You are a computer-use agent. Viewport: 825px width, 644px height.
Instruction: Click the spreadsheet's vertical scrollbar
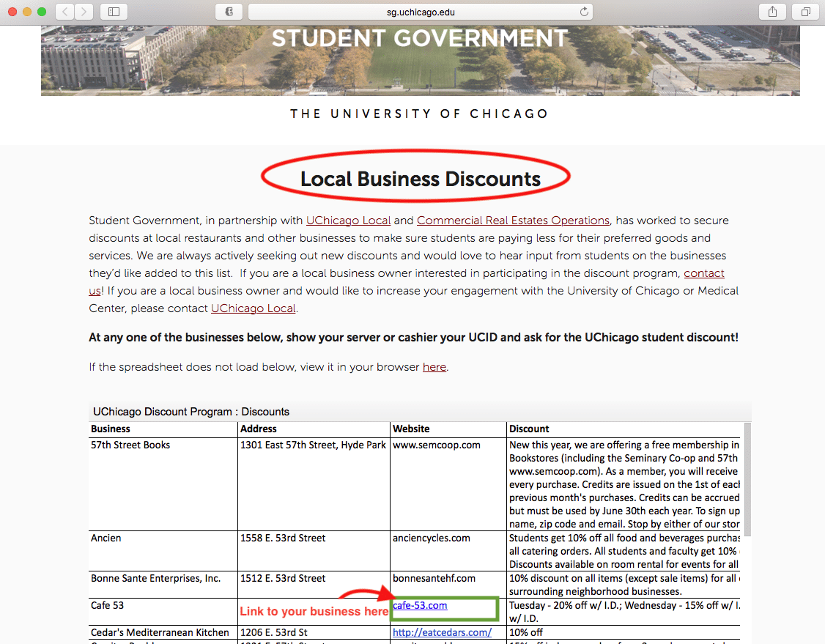pos(746,476)
